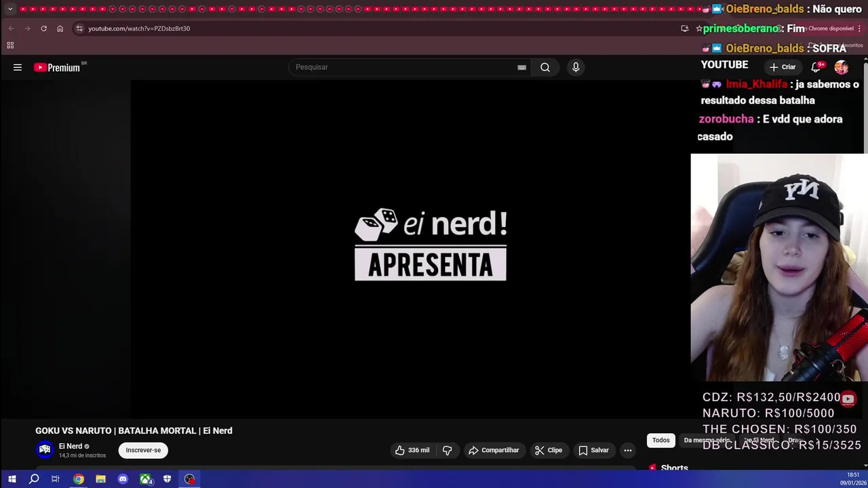The image size is (868, 488).
Task: Click the Compartilhar share button
Action: tap(494, 450)
